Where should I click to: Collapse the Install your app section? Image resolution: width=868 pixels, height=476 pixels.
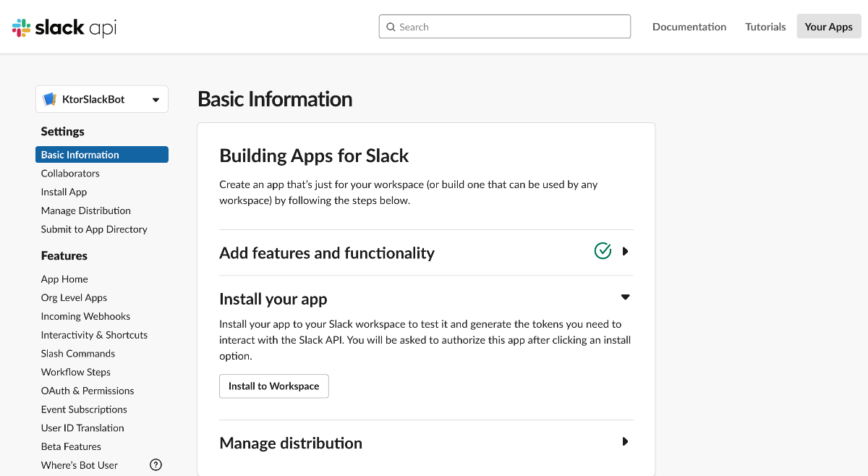point(625,297)
